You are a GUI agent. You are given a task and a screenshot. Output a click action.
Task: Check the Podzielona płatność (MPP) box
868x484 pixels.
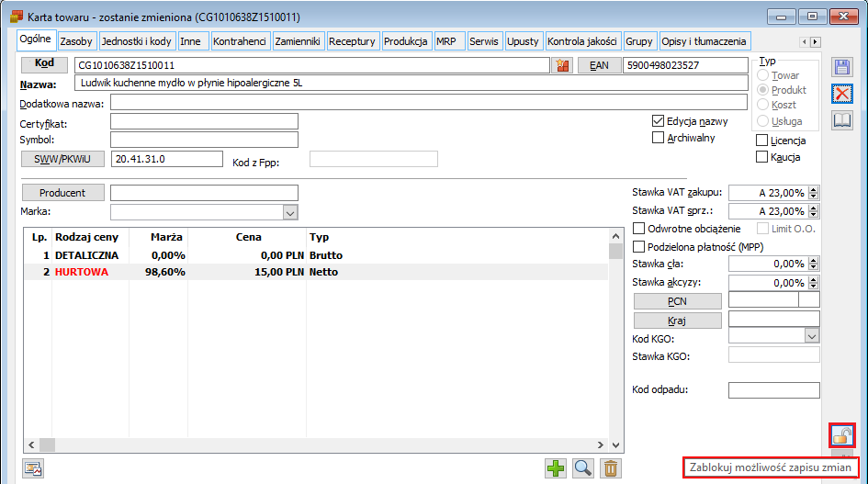tap(638, 246)
